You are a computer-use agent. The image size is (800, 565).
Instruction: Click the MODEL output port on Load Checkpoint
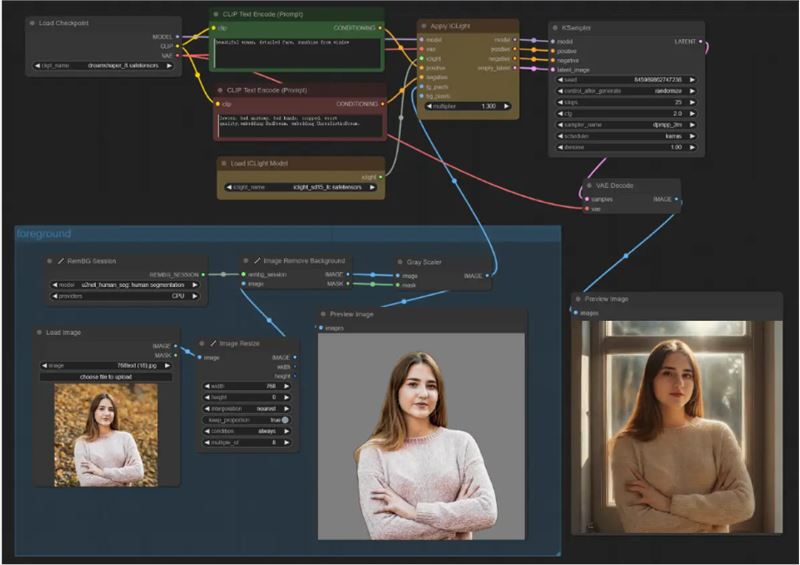pyautogui.click(x=178, y=37)
